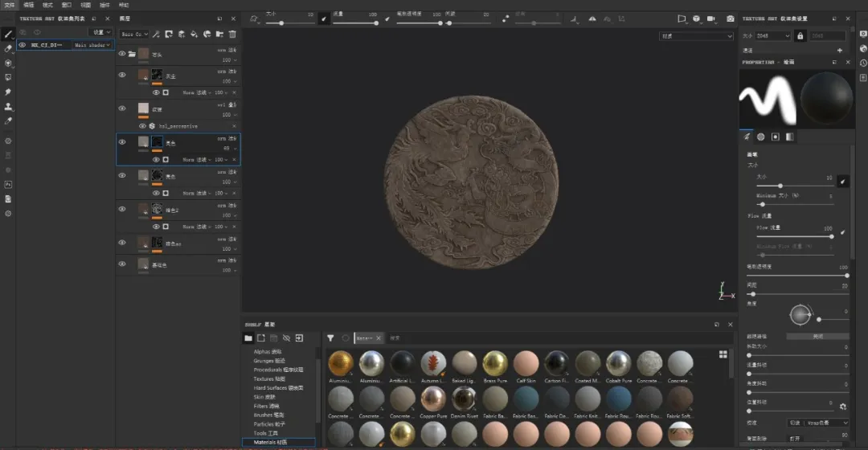The image size is (868, 450).
Task: Click the Copper Pure material thumbnail
Action: pyautogui.click(x=432, y=399)
